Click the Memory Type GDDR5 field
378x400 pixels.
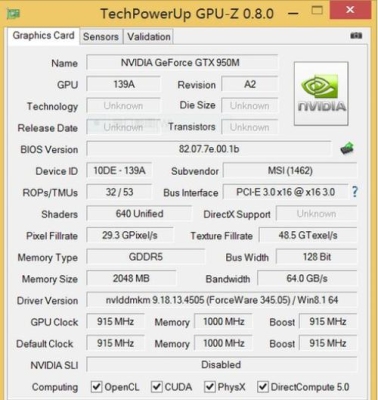click(x=146, y=257)
